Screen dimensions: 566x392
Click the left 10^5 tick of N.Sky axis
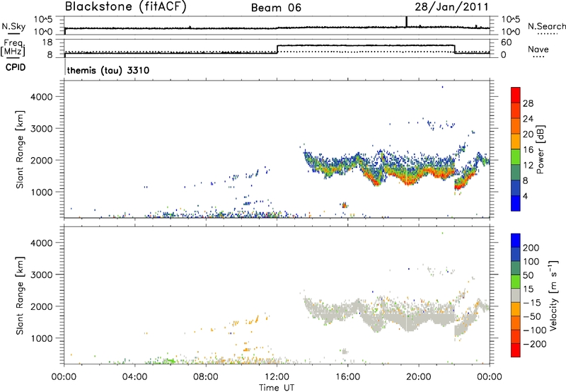(43, 19)
